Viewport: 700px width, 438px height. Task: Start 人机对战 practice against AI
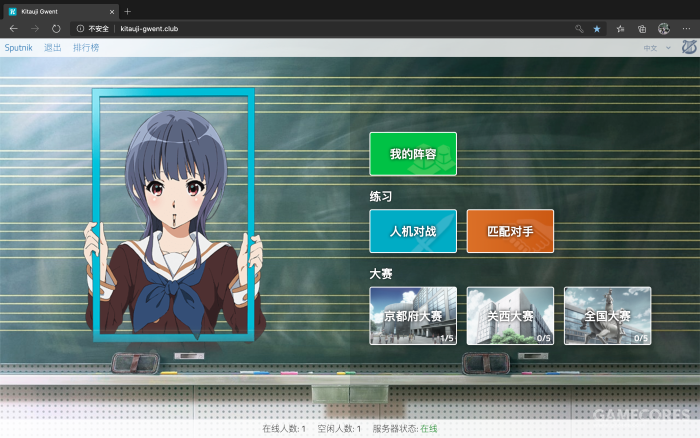pyautogui.click(x=413, y=231)
